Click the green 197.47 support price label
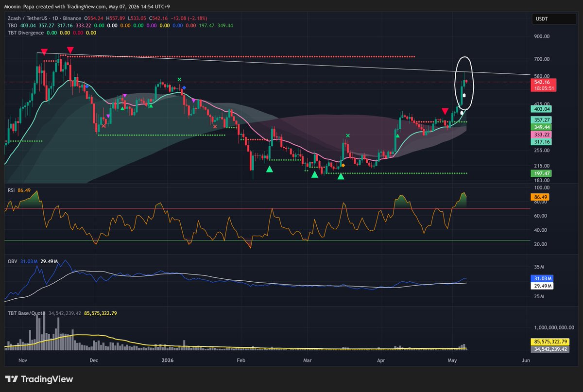This screenshot has height=392, width=583. [542, 173]
